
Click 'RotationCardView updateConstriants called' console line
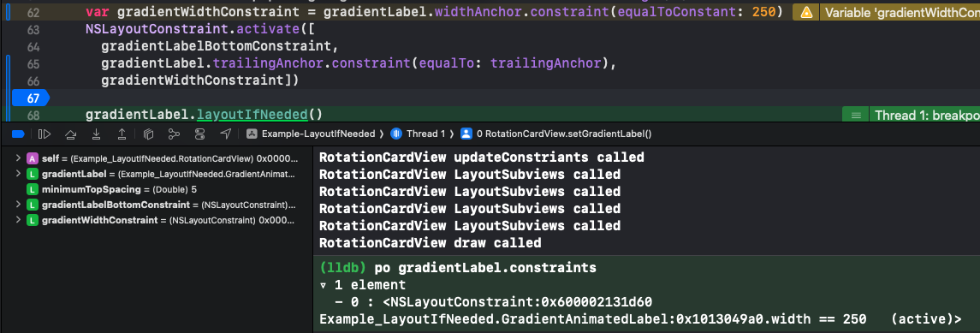482,158
